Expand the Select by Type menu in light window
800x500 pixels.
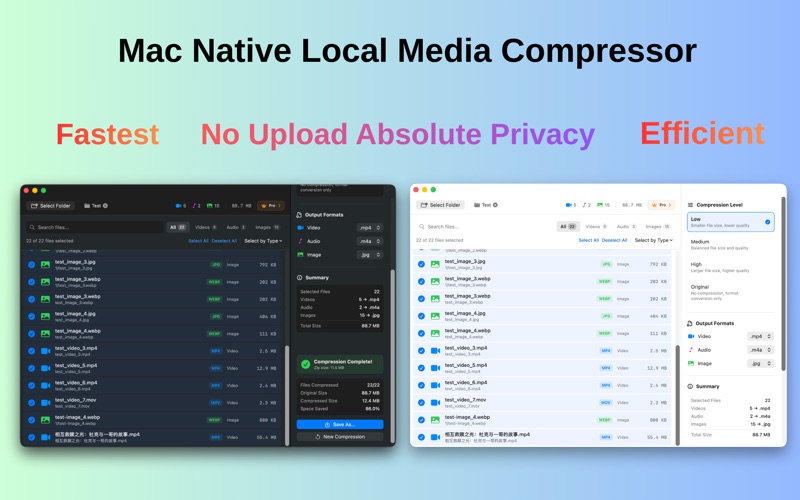coord(653,240)
